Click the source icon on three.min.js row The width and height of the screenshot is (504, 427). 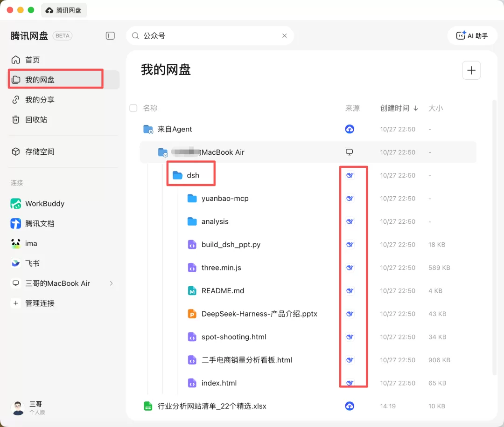tap(350, 268)
